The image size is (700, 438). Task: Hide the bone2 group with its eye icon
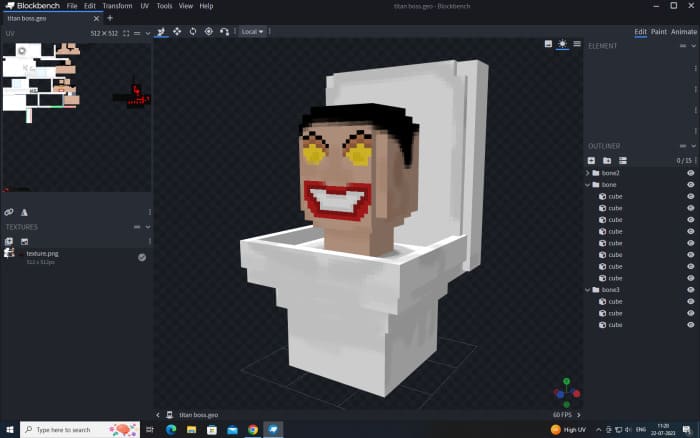(690, 173)
